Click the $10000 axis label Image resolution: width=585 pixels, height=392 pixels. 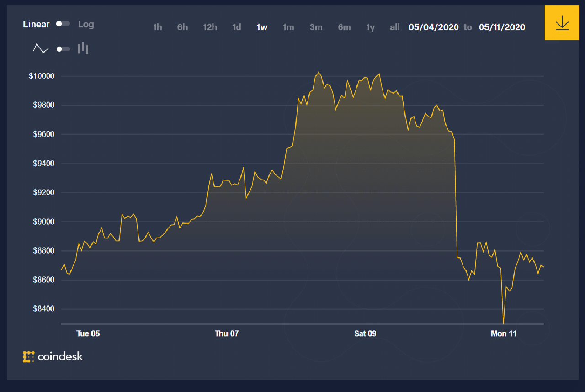pyautogui.click(x=42, y=76)
